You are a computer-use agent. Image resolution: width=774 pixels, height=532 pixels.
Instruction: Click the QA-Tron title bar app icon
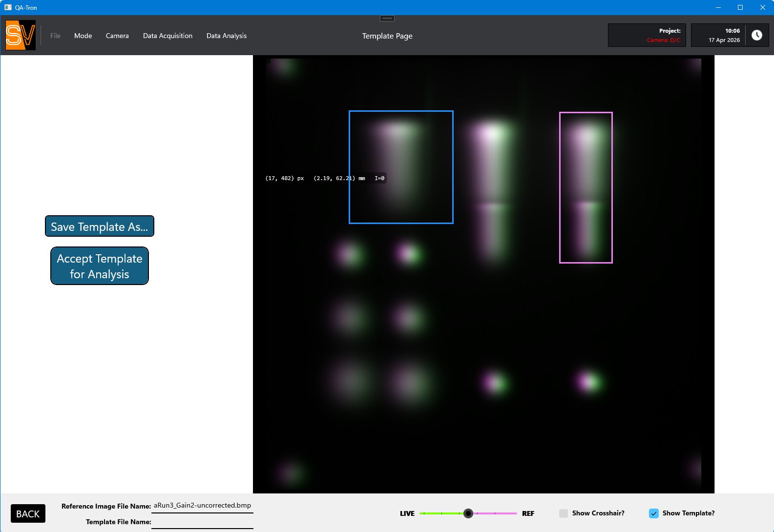click(8, 7)
